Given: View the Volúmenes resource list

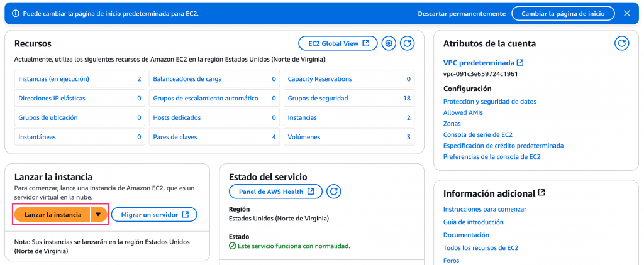Looking at the screenshot, I should pyautogui.click(x=304, y=137).
